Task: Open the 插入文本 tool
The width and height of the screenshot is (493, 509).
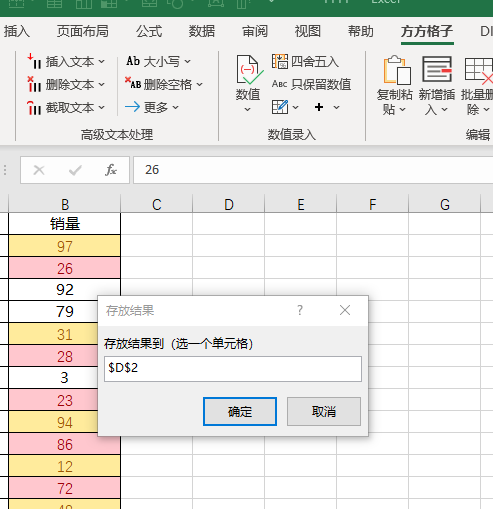Action: tap(66, 62)
